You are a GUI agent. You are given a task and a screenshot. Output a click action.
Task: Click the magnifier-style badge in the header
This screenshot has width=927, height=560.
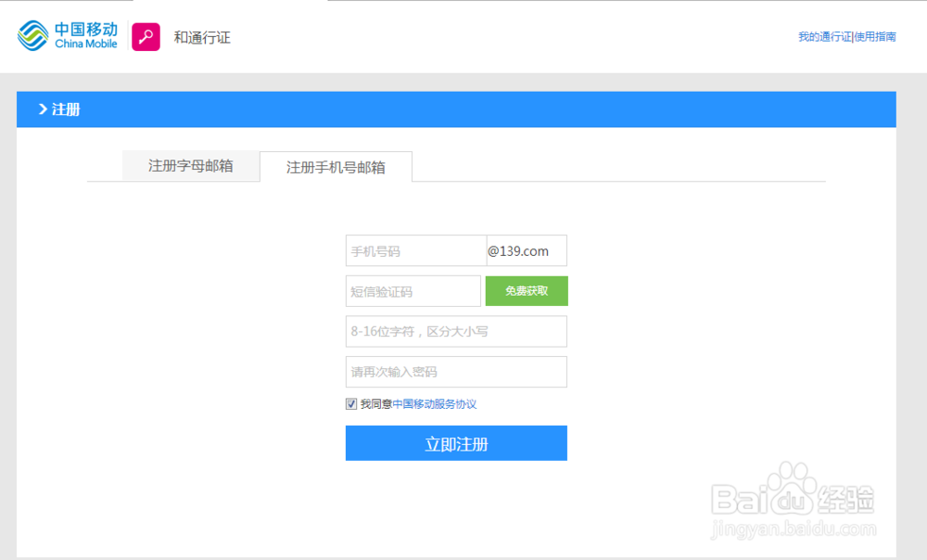click(145, 36)
